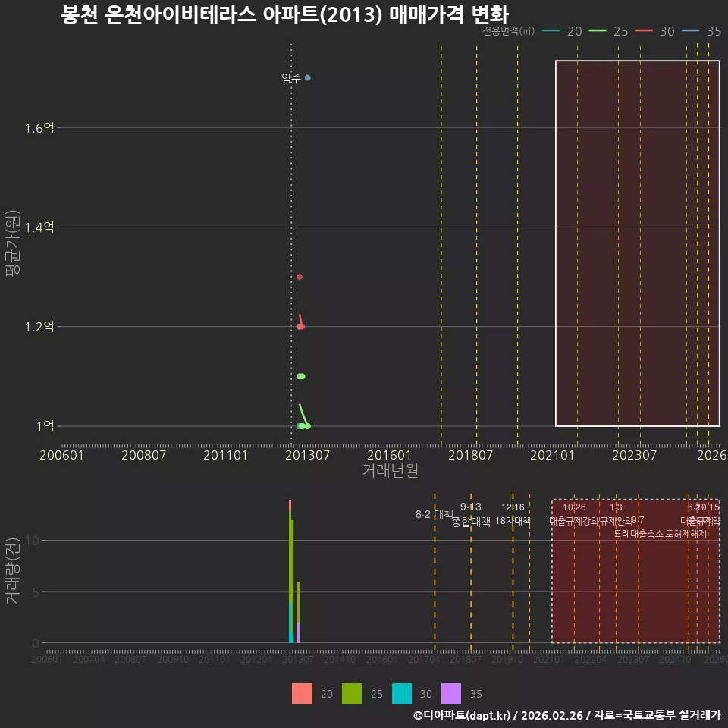
Task: Click the 10 gridline label in volume chart
Action: [33, 541]
